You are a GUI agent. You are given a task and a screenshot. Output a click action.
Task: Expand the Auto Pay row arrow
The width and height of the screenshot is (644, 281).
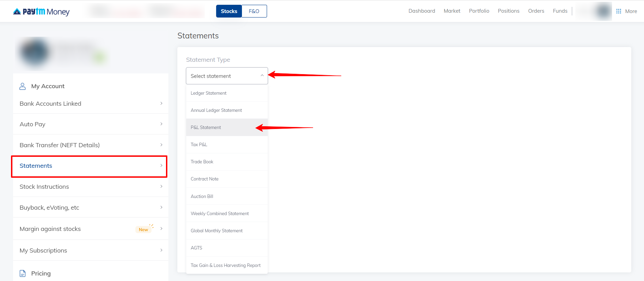point(161,124)
